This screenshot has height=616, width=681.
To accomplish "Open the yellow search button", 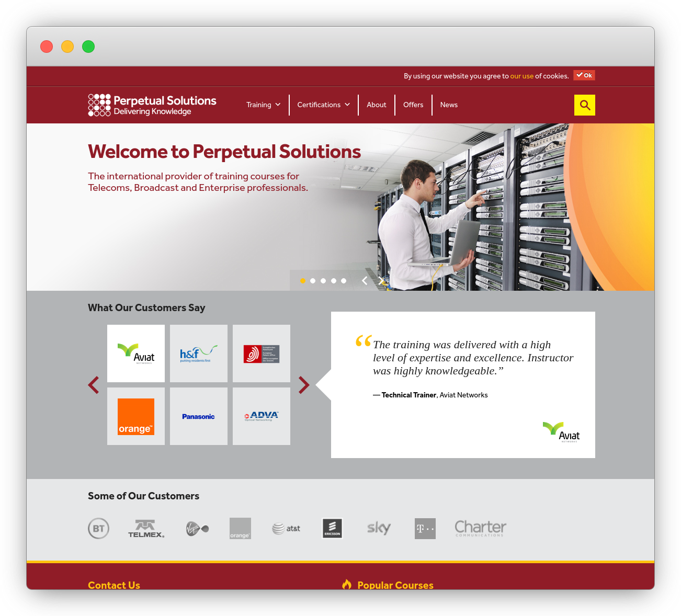I will (x=584, y=105).
